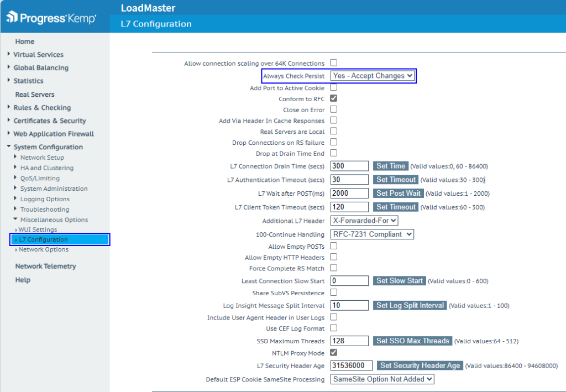Click Log Insight Message Split Interval field

click(349, 305)
